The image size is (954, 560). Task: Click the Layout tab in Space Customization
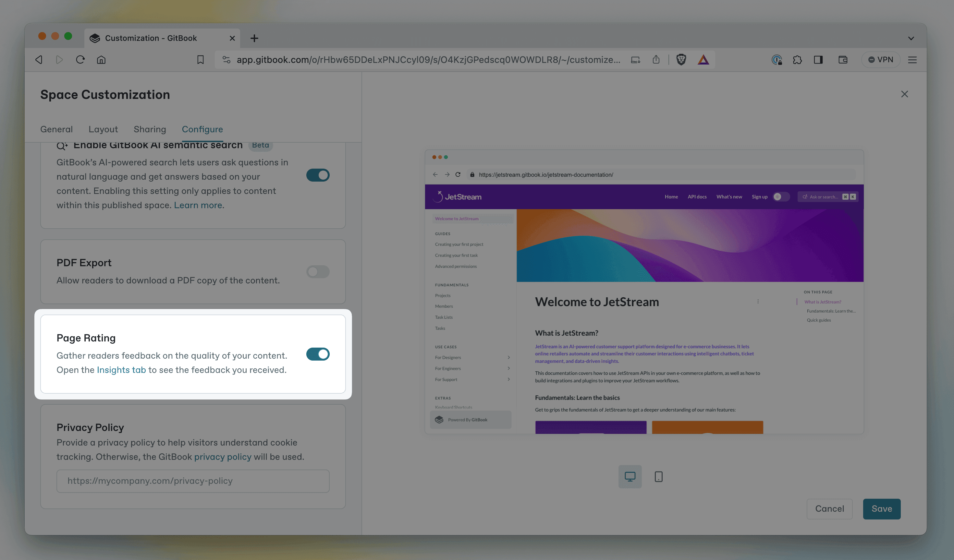(103, 129)
